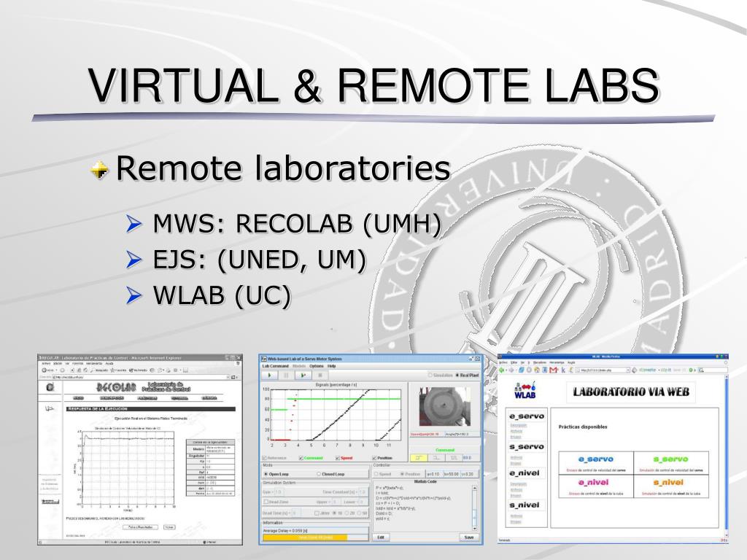Screen dimensions: 747x560
Task: Toggle the Position signal checkbox under the plot
Action: tap(374, 458)
